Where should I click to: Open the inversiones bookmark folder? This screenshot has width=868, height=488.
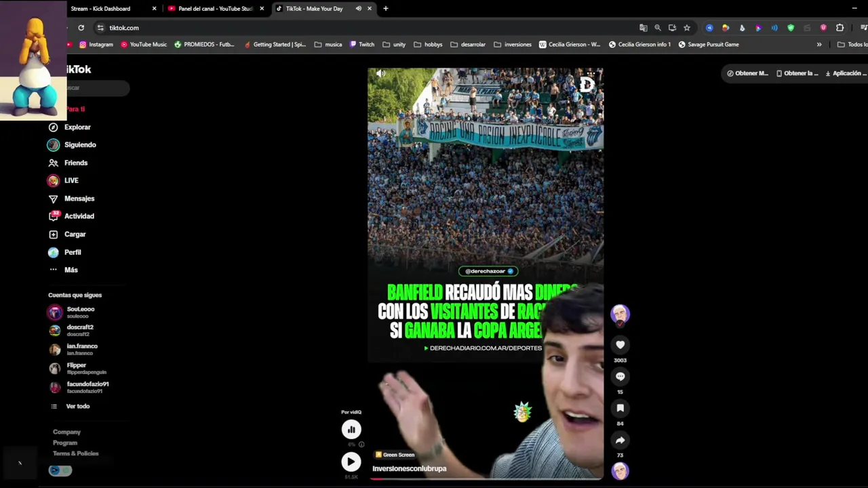pyautogui.click(x=513, y=45)
